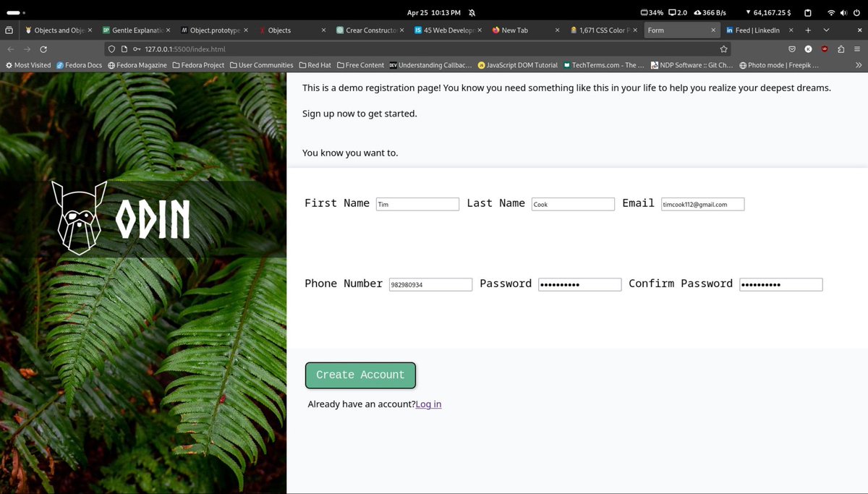
Task: Click the 2.0 system load indicator
Action: point(678,12)
